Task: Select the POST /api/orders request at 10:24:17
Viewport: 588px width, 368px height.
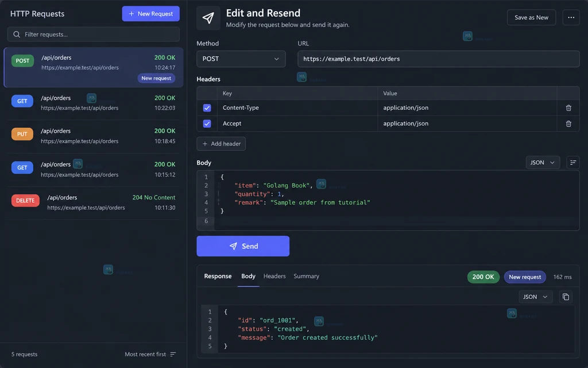Action: (94, 67)
